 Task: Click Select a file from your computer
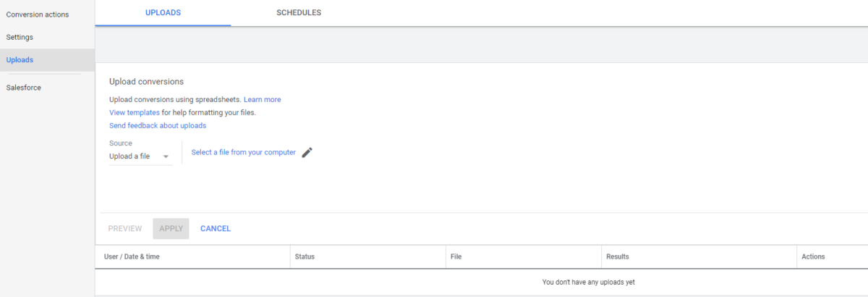point(243,152)
